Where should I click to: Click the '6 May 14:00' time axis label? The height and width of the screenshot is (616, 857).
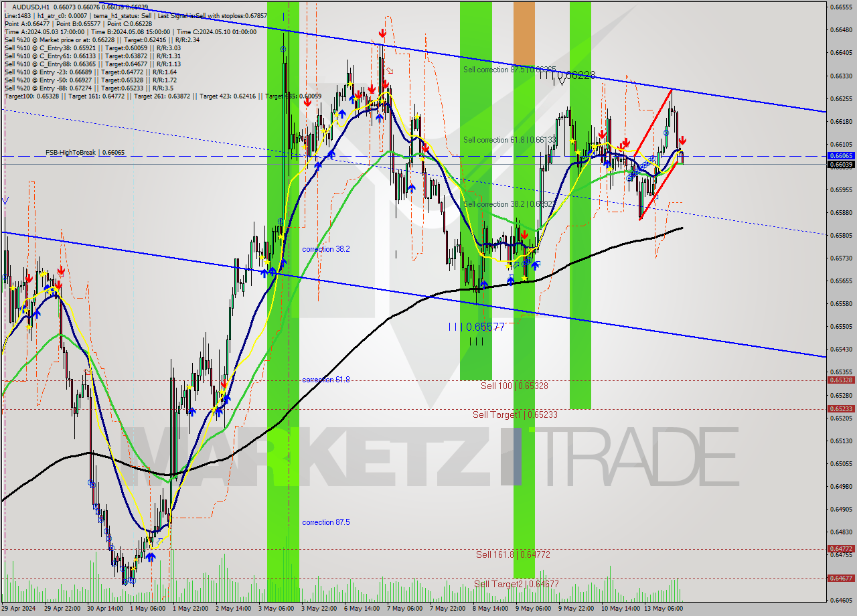coord(362,609)
